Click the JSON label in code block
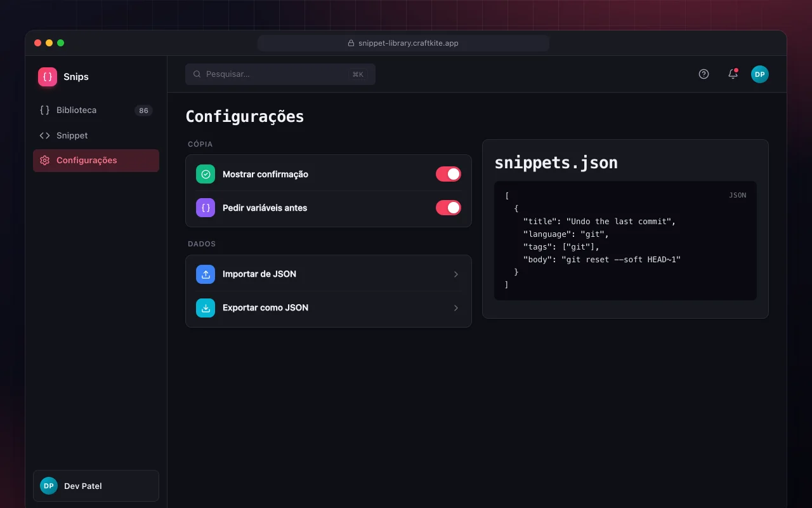 [738, 196]
